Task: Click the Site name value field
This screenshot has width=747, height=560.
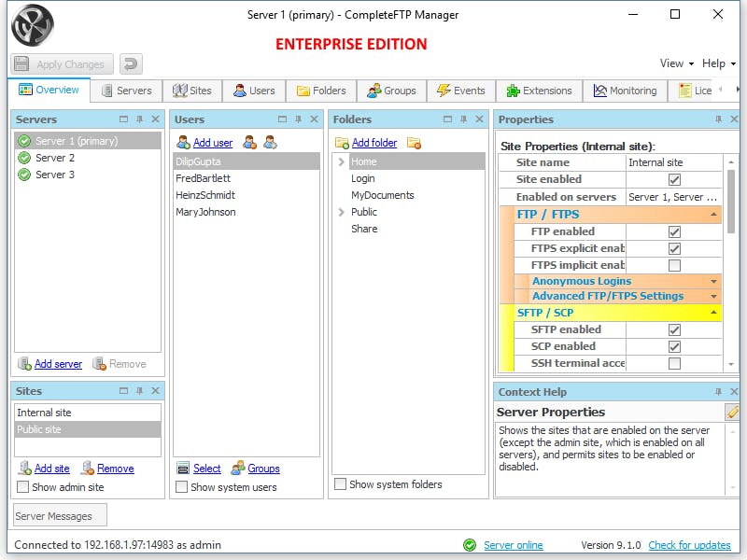Action: pyautogui.click(x=673, y=162)
